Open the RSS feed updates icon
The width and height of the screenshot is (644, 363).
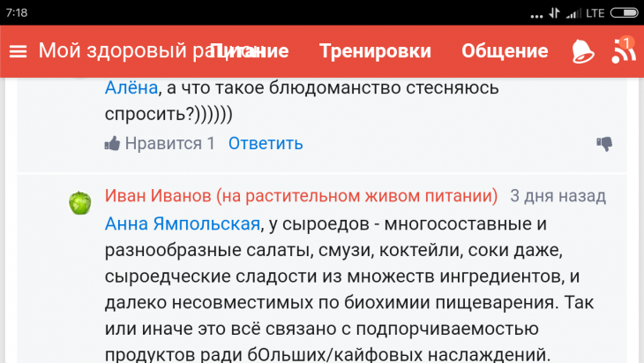coord(623,50)
